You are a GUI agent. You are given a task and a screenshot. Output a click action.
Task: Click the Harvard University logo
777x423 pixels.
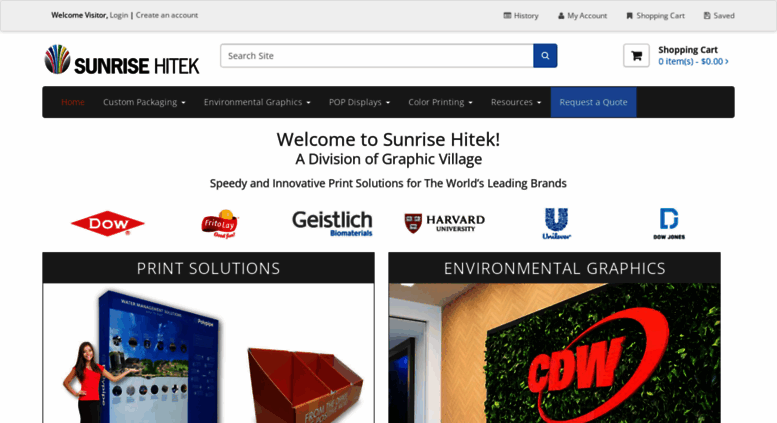[x=444, y=223]
